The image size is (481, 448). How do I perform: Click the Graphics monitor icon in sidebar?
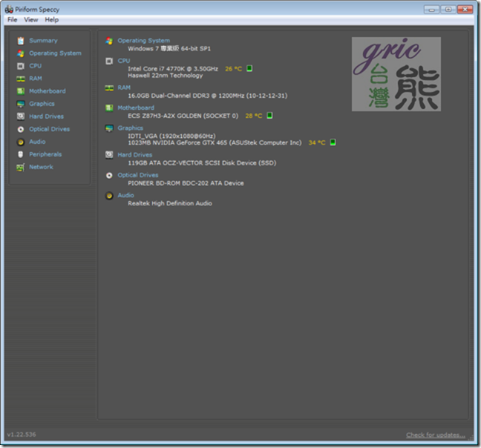21,104
